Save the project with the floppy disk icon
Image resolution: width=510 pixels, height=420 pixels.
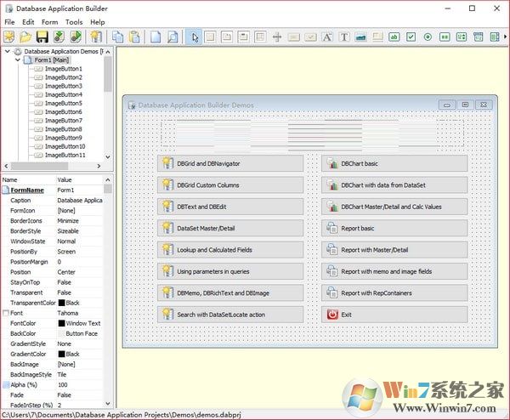(42, 37)
